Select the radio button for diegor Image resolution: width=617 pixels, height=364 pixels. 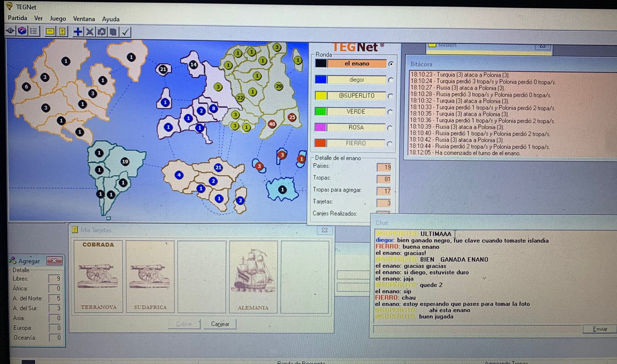pos(391,80)
